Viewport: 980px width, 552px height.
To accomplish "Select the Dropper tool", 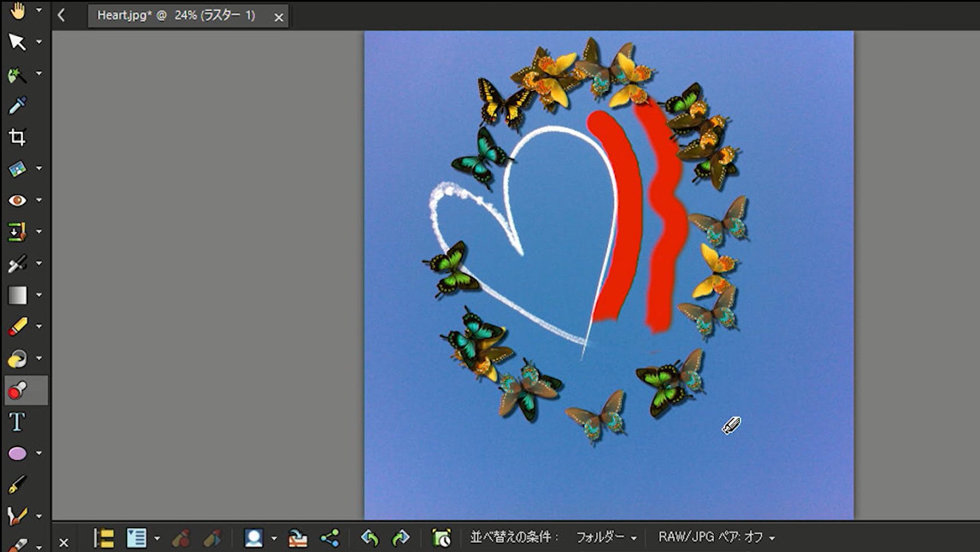I will (x=17, y=106).
